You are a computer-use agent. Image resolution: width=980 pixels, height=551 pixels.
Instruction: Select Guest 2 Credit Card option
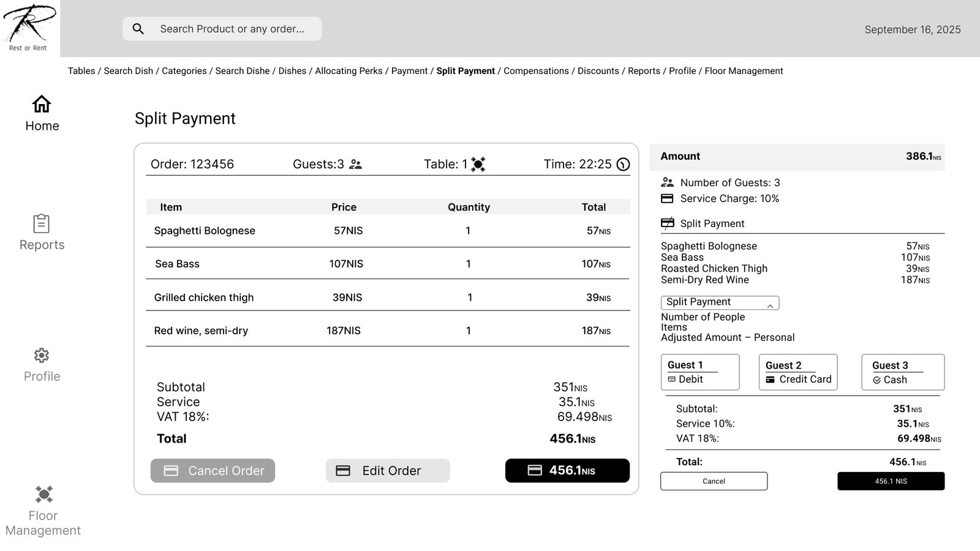tap(797, 372)
